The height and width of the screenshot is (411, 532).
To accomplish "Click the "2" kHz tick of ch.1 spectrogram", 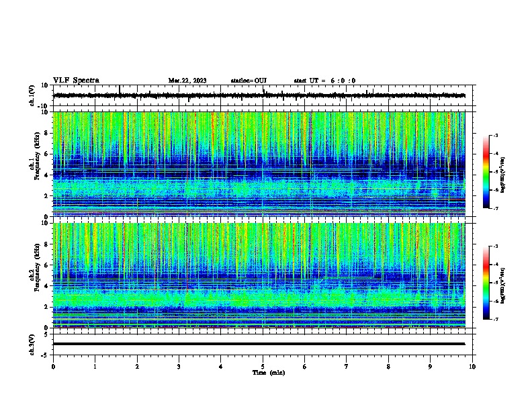I will (x=47, y=196).
